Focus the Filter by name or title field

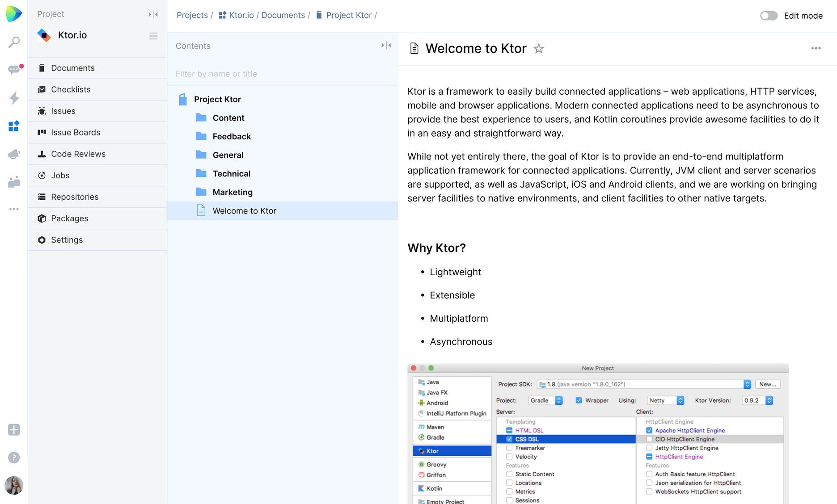coord(283,74)
